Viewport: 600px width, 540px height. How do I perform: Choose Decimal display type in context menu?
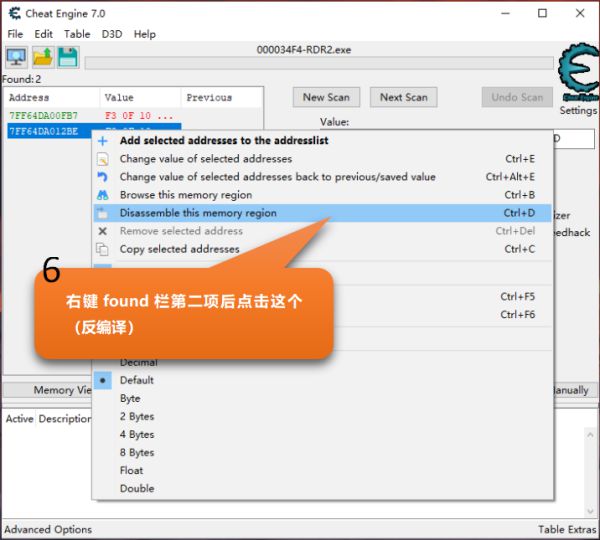139,362
